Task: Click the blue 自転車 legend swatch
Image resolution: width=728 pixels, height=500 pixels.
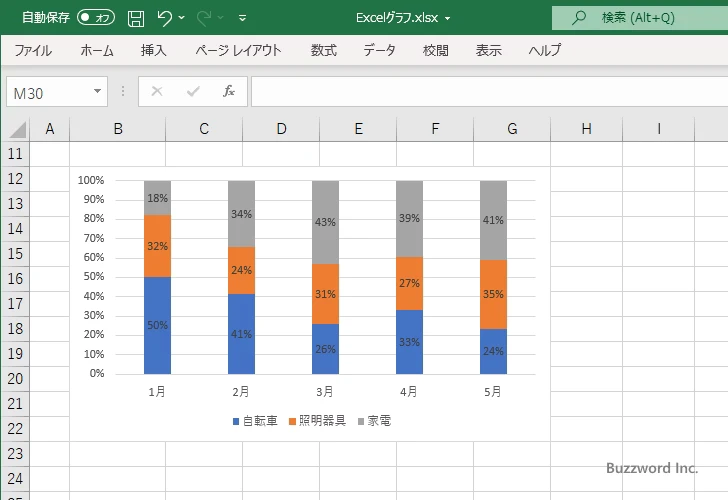Action: pos(236,422)
